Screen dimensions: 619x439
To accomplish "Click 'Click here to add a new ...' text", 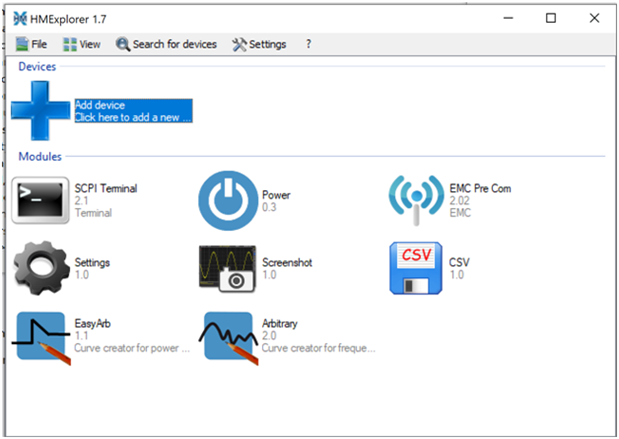I will (x=133, y=117).
